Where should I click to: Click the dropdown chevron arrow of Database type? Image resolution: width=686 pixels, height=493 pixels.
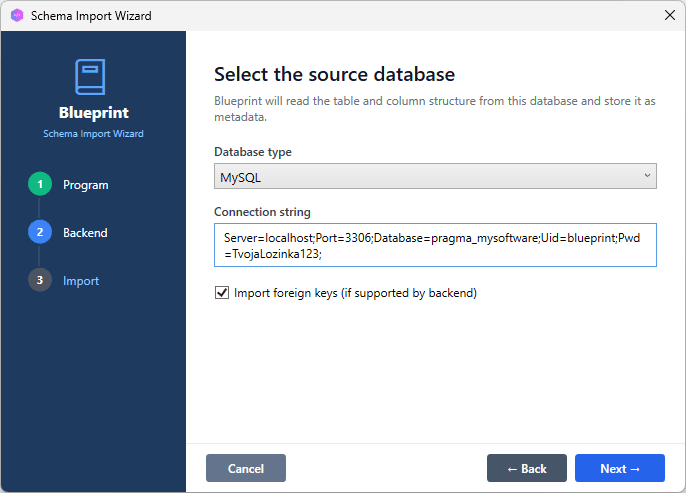point(647,175)
